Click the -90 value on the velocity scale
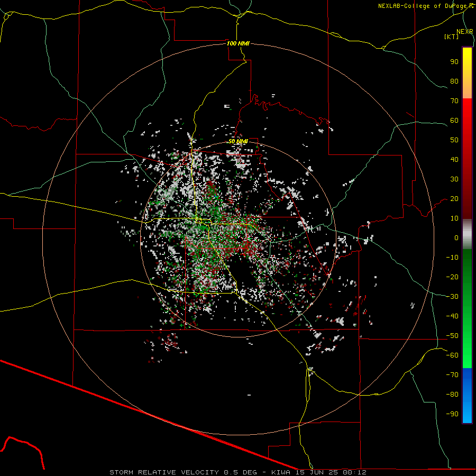Screen dimensions: 476x476 tap(452, 414)
